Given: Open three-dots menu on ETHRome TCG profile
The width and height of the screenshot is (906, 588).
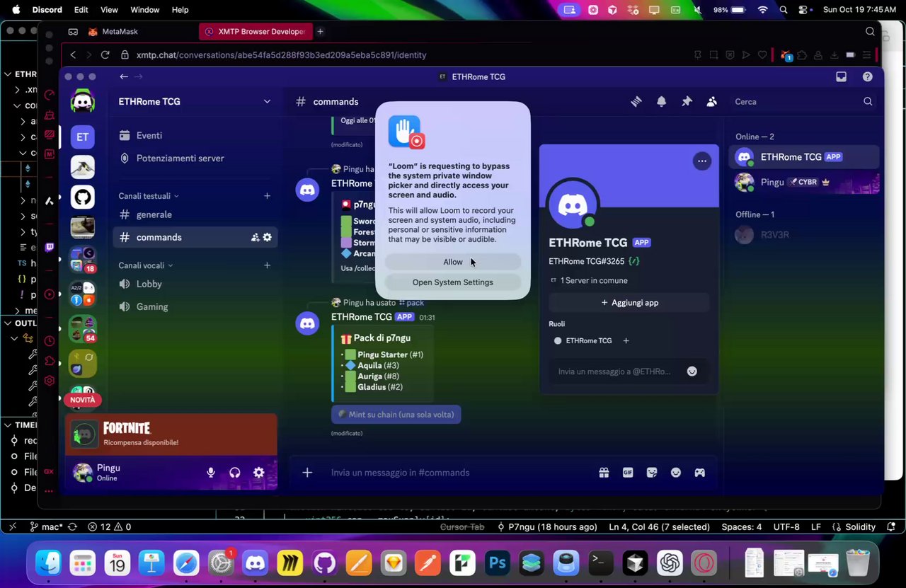Looking at the screenshot, I should [x=701, y=161].
